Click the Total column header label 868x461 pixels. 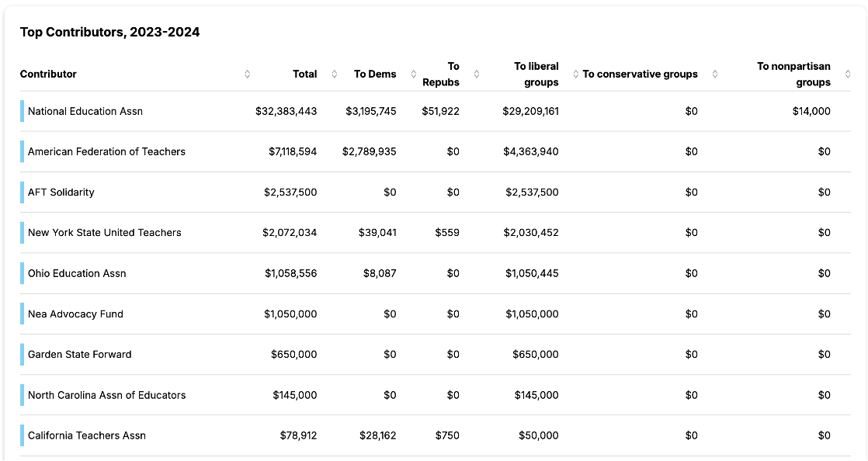pyautogui.click(x=304, y=75)
